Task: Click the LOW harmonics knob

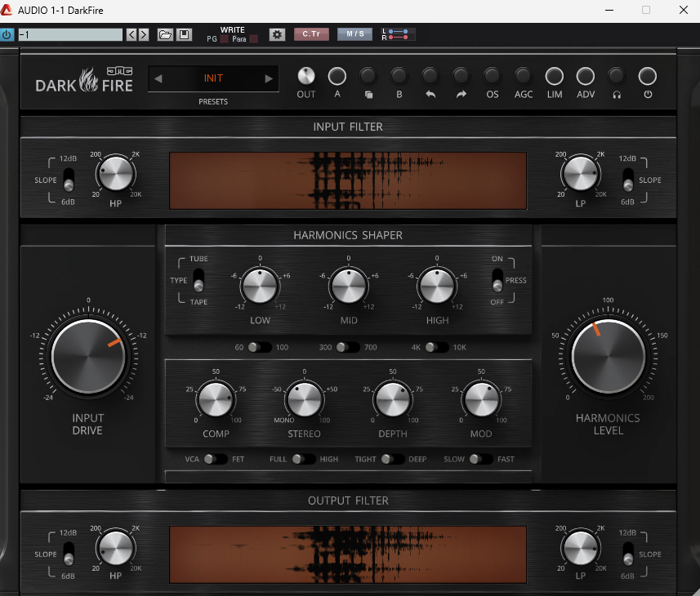Action: [260, 286]
